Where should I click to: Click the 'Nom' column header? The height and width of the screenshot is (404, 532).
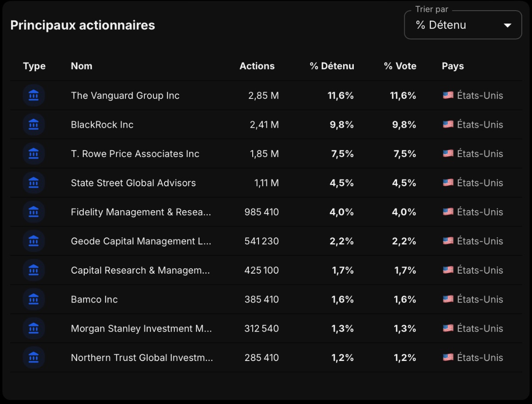click(82, 66)
